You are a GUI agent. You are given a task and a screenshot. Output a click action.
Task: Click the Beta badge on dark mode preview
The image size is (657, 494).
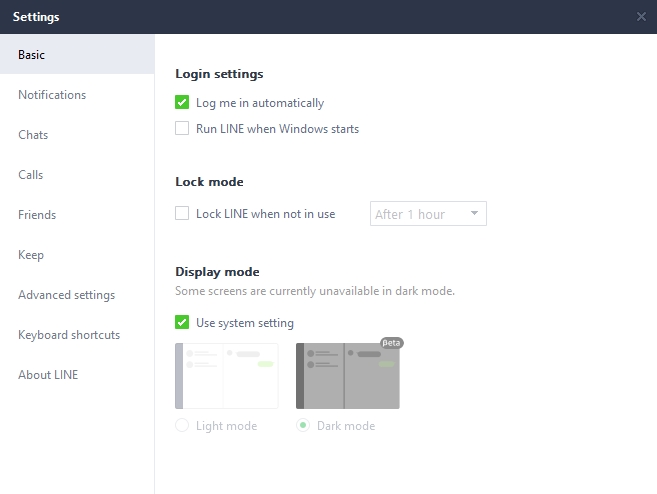coord(391,343)
